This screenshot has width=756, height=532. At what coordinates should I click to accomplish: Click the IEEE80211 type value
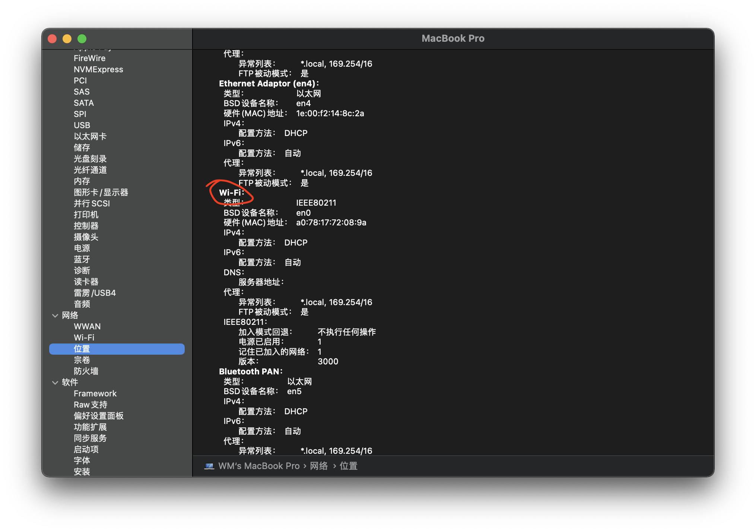click(316, 203)
